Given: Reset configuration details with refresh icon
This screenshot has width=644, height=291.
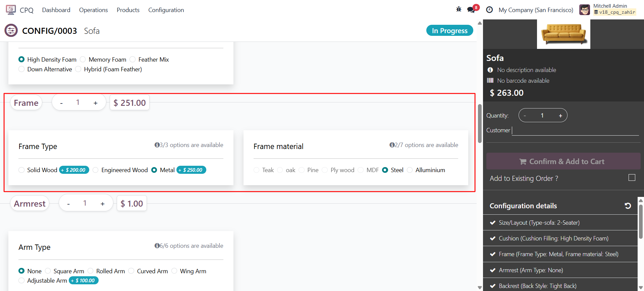Looking at the screenshot, I should pos(628,206).
